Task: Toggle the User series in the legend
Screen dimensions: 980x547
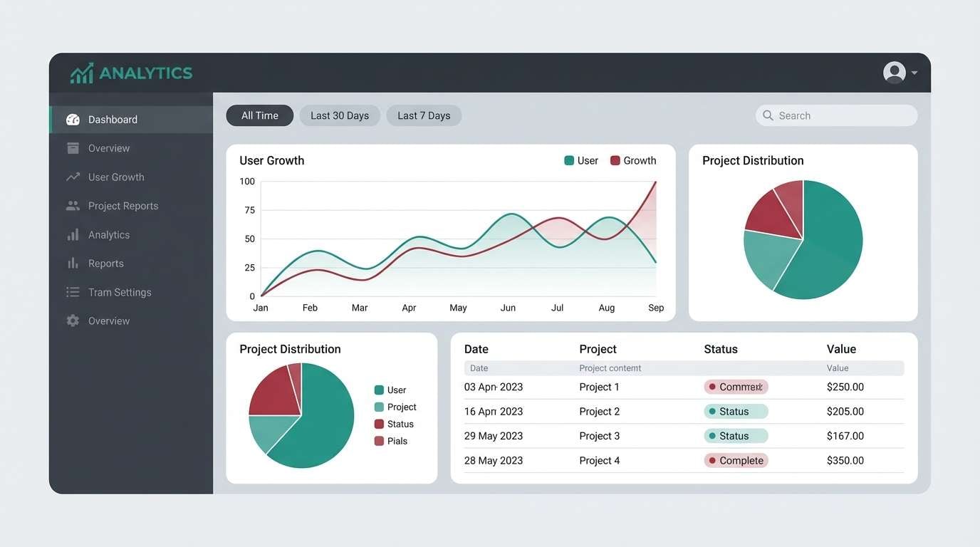Action: tap(580, 160)
